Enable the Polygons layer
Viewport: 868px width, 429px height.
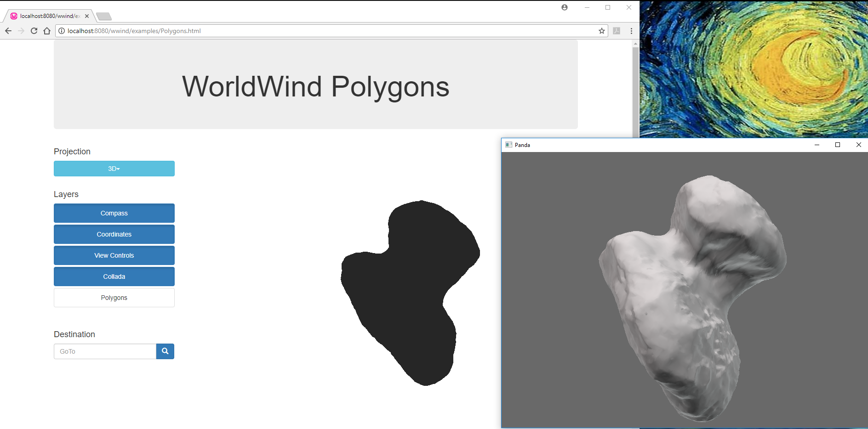[x=114, y=297]
